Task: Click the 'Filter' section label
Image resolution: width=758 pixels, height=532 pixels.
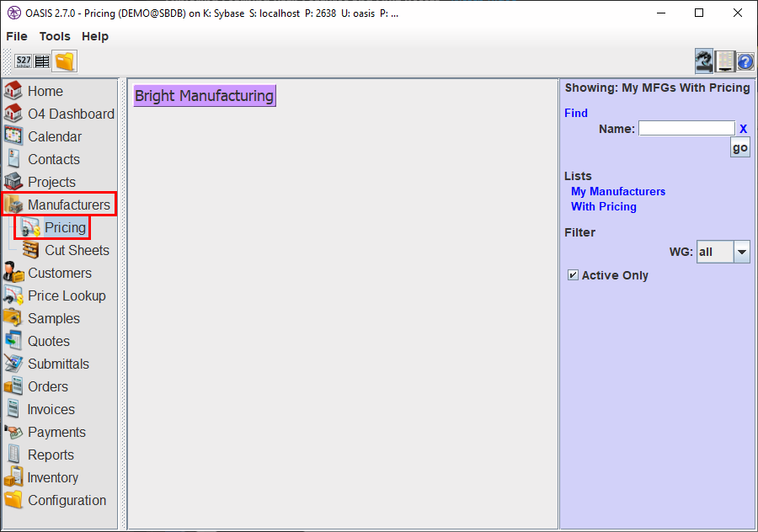Action: click(x=579, y=232)
